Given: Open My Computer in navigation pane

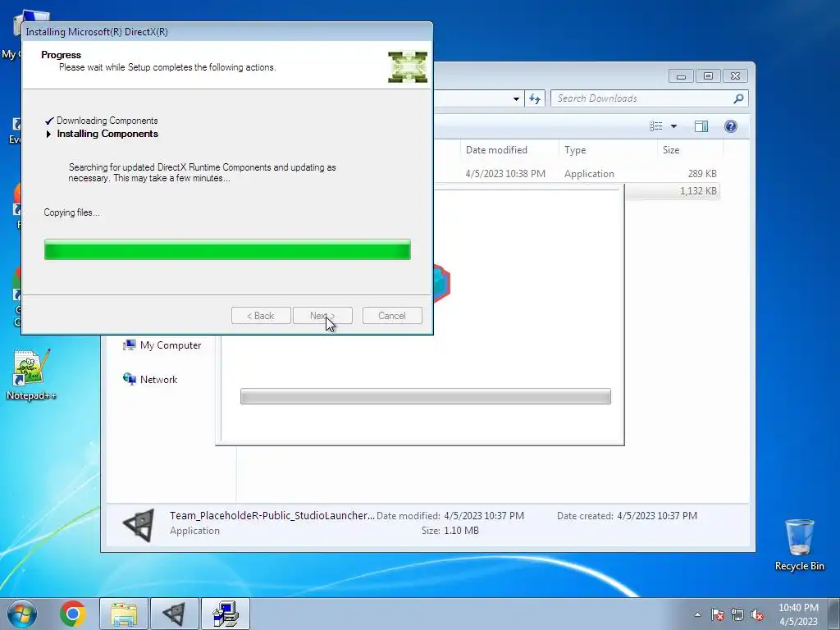Looking at the screenshot, I should point(162,345).
